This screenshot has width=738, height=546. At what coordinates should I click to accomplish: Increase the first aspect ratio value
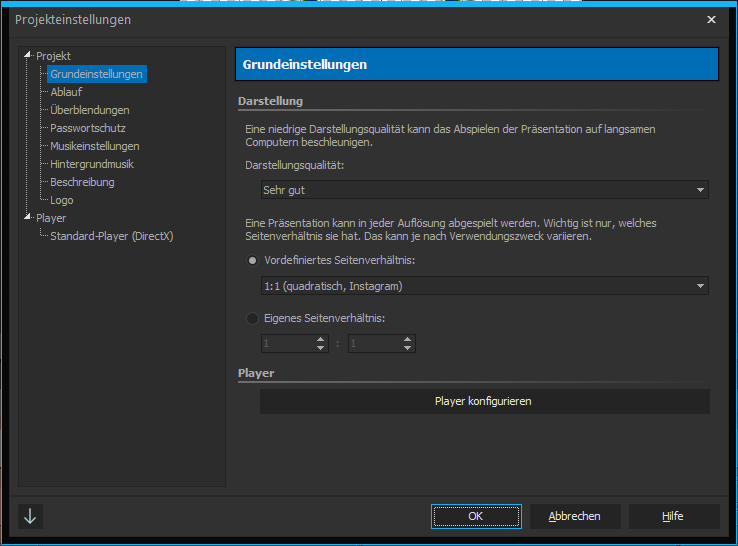(321, 339)
